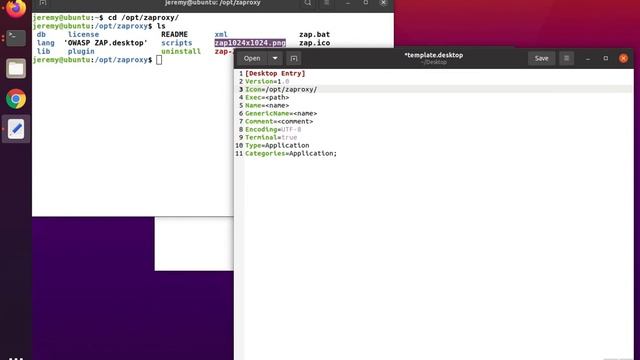Close the terminal window
Screen dimensions: 640x360
tap(383, 3)
